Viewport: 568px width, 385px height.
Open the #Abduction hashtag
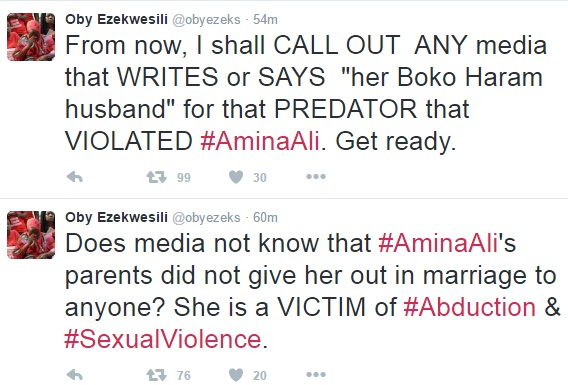point(469,307)
